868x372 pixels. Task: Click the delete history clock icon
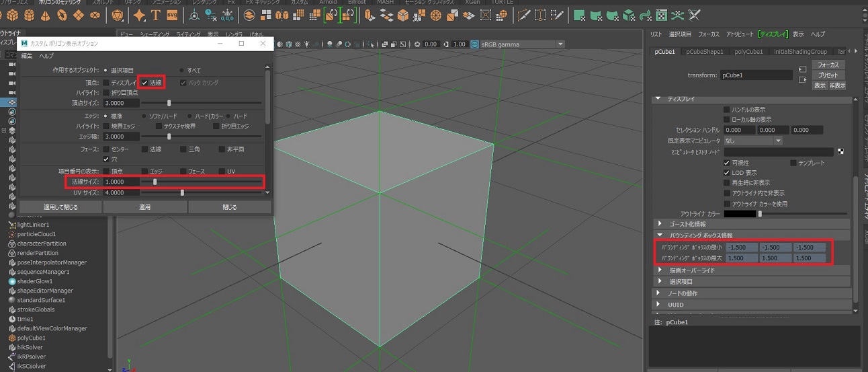tap(210, 15)
